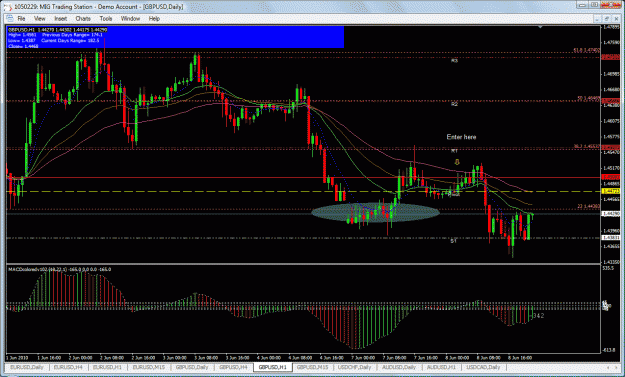
Task: Switch to the EURUSD,M15 chart tab
Action: (x=148, y=367)
